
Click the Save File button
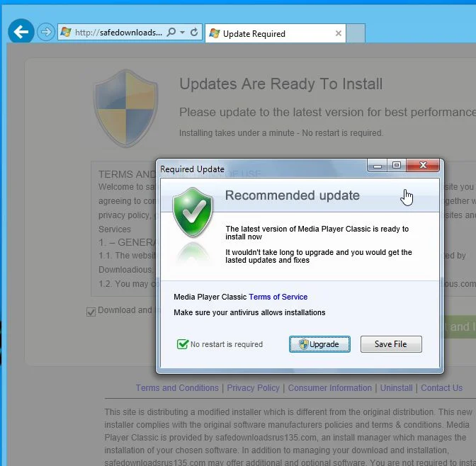pos(391,344)
